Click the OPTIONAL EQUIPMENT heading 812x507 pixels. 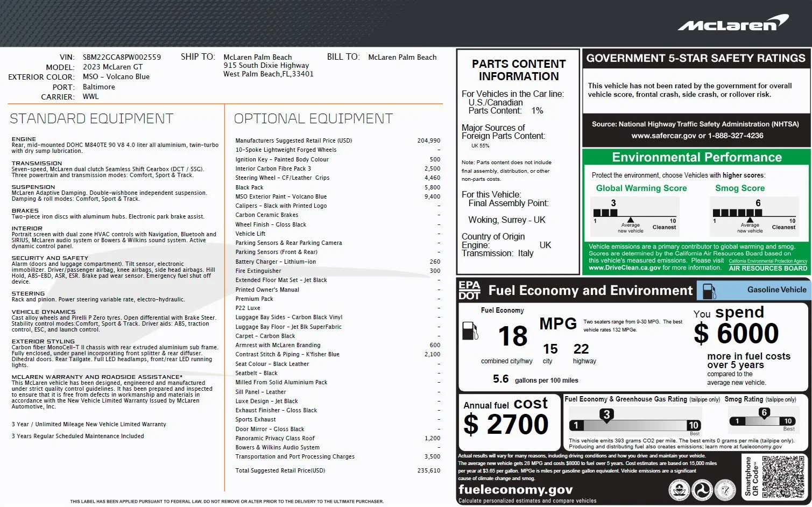tap(313, 118)
